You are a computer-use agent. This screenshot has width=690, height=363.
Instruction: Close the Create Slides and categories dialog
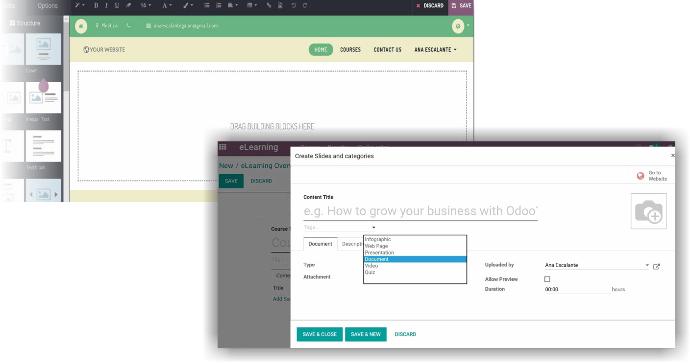tap(672, 156)
